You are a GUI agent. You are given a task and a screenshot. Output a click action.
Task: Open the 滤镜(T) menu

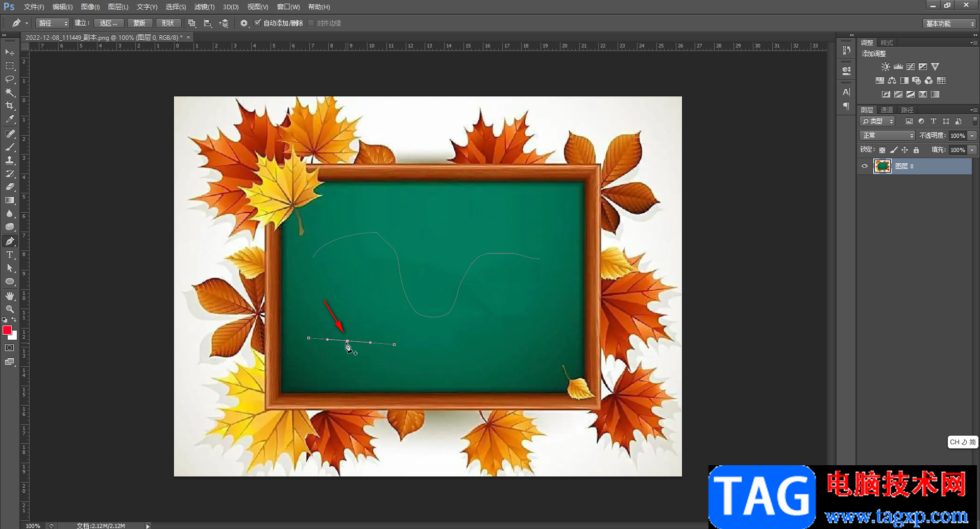204,7
